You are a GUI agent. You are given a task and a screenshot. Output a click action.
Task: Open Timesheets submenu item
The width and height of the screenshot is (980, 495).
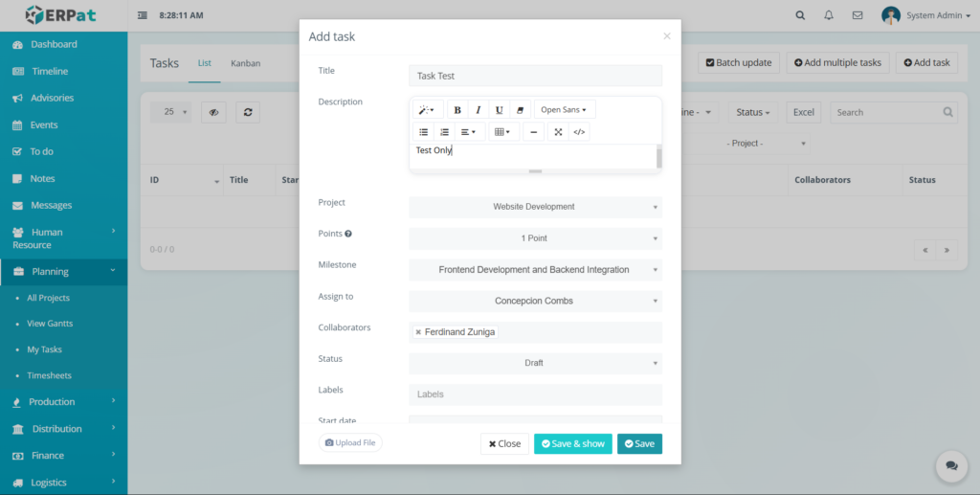(x=50, y=375)
